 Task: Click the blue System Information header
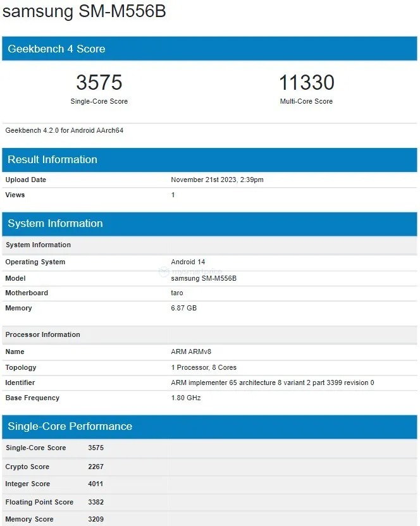pyautogui.click(x=55, y=223)
